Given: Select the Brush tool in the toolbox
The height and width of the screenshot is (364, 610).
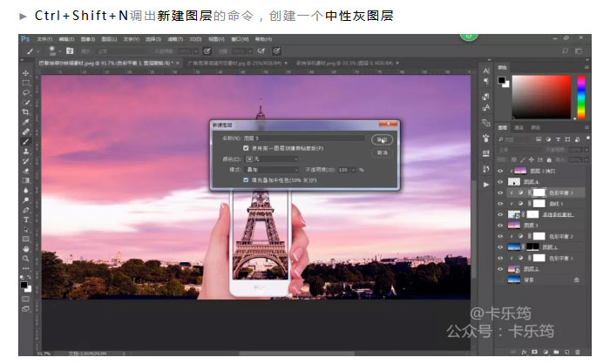Looking at the screenshot, I should [x=26, y=142].
